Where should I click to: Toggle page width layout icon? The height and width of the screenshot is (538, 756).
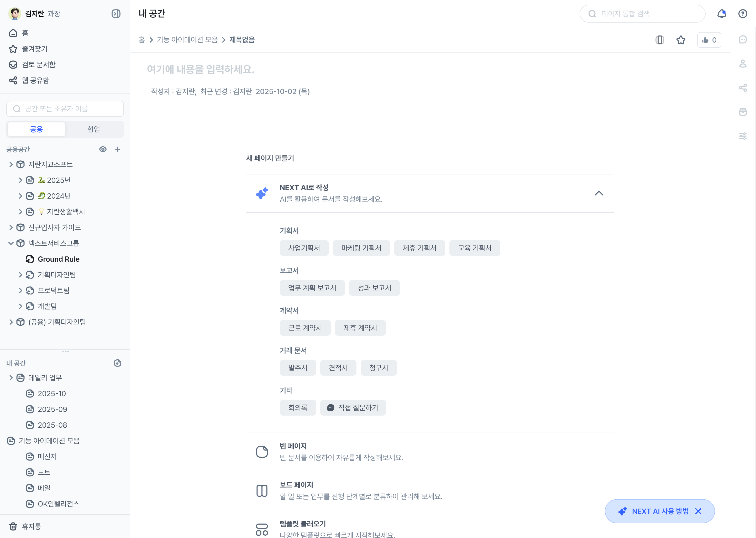pos(660,40)
